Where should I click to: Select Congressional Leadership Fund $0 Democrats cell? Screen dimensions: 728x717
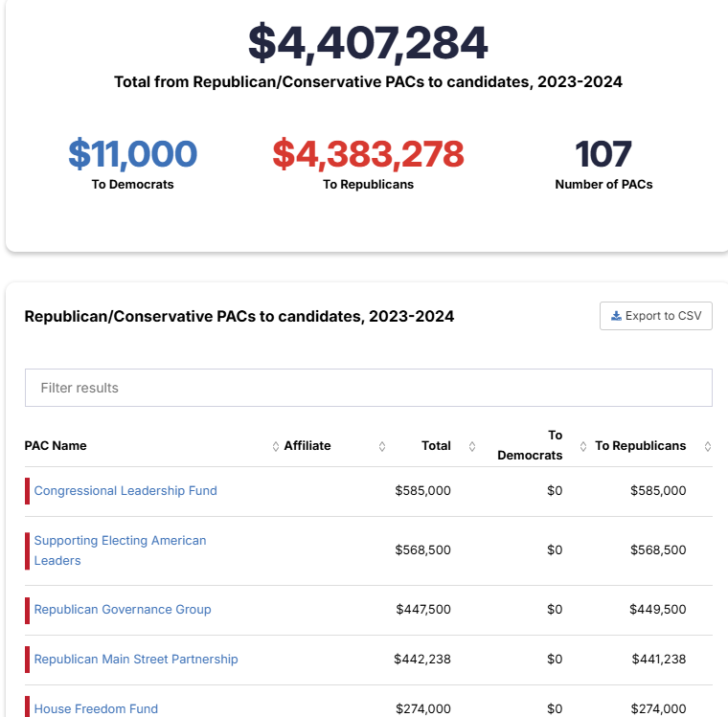click(555, 490)
